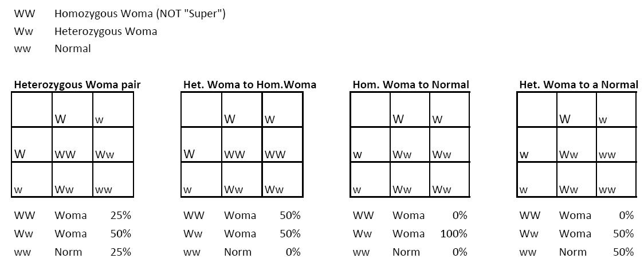
Task: Click the "Homozygous Woma (NOT "Super")" legend text
Action: point(140,14)
